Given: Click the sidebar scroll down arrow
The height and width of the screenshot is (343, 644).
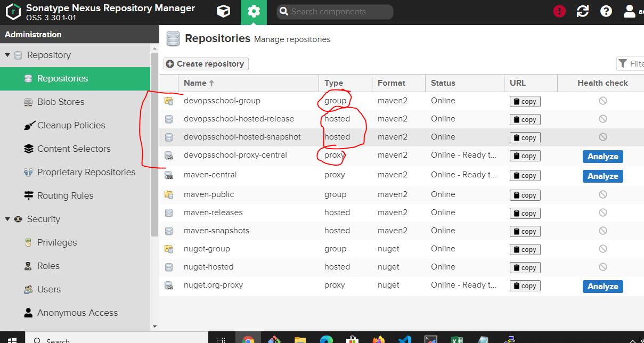Looking at the screenshot, I should (154, 326).
